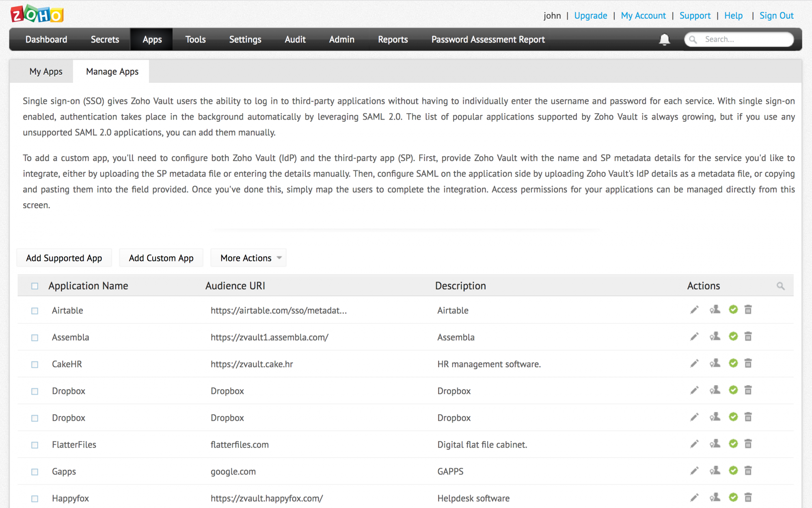Open the Secrets menu
The image size is (812, 508).
(105, 39)
